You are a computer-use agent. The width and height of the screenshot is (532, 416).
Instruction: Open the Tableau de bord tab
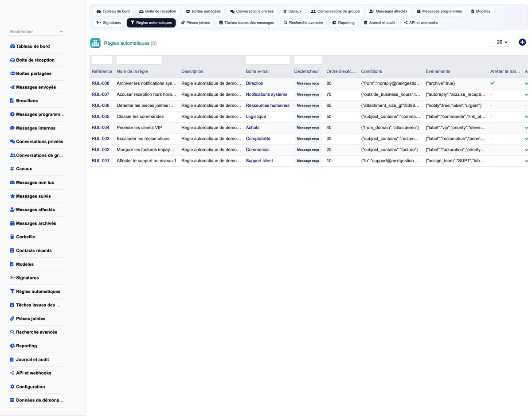(x=113, y=11)
